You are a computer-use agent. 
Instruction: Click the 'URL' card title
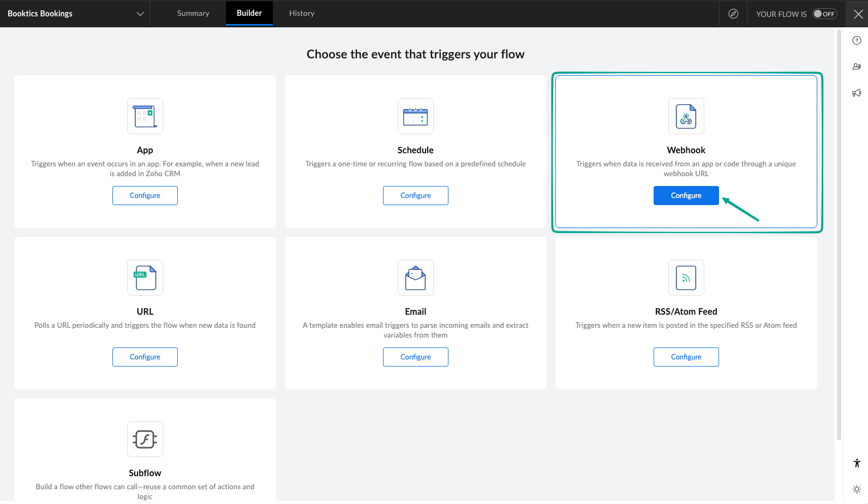pos(145,311)
